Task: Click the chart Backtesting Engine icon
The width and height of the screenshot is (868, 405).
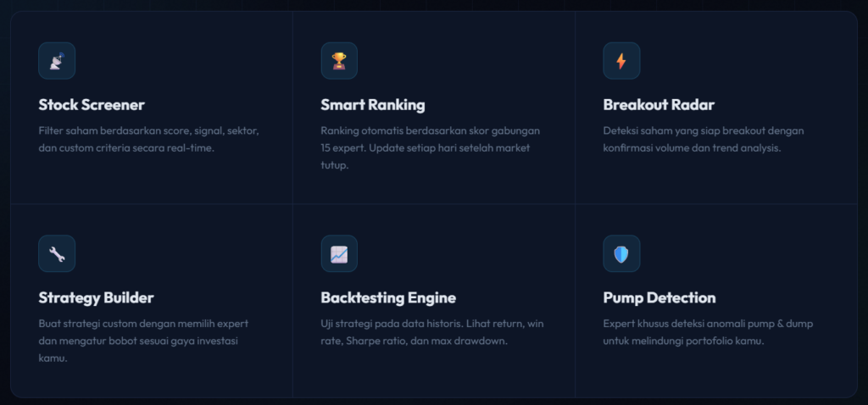Action: tap(339, 253)
